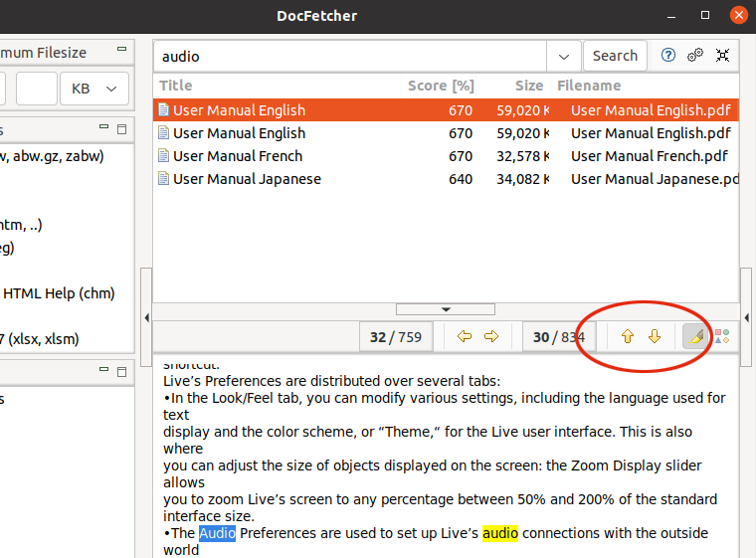
Task: Click the selected Audio word in preview
Action: (217, 533)
